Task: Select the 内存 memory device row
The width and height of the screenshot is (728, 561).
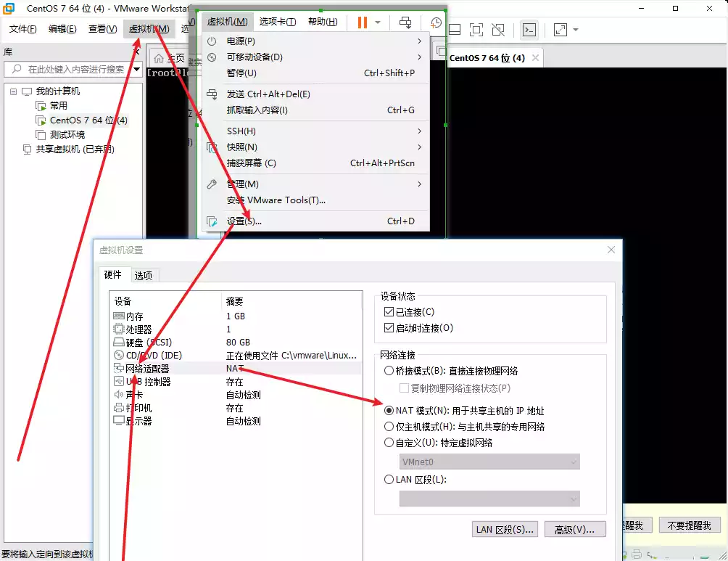Action: pos(135,316)
